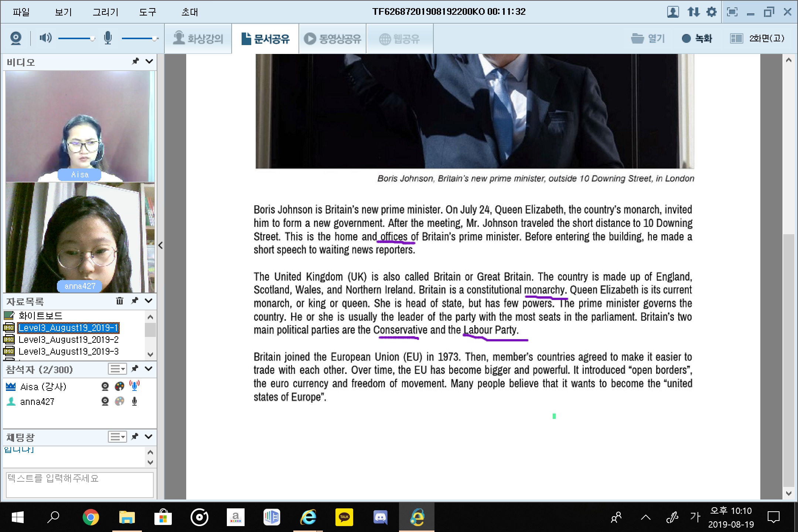The height and width of the screenshot is (532, 798).
Task: Open the settings gear icon
Action: pos(711,12)
